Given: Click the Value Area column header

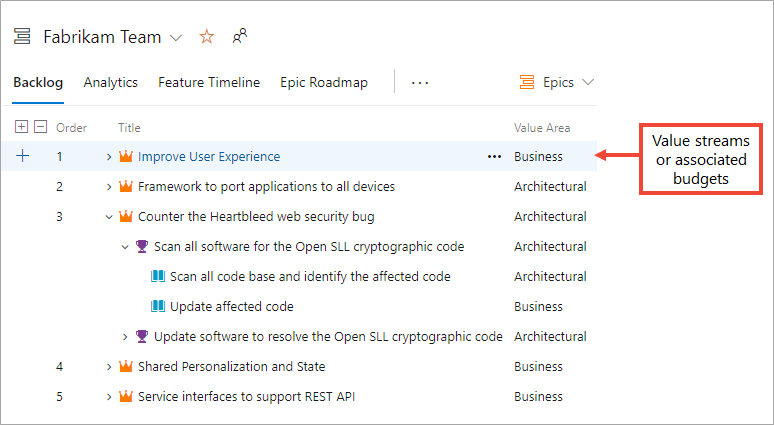Looking at the screenshot, I should click(542, 128).
